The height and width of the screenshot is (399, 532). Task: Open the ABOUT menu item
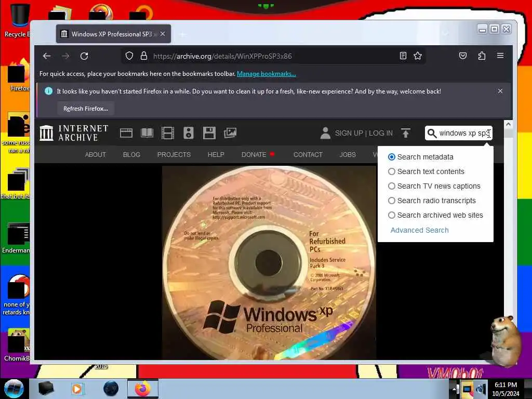pos(96,154)
